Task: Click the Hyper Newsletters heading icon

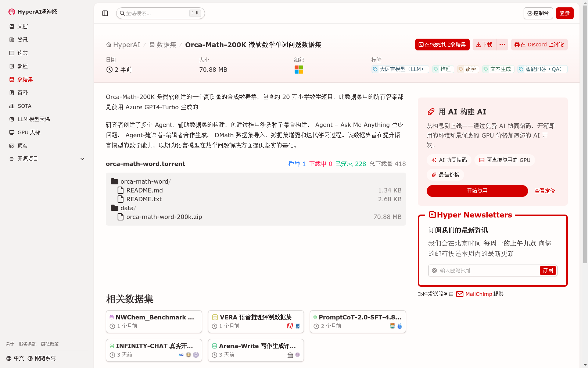Action: tap(432, 215)
